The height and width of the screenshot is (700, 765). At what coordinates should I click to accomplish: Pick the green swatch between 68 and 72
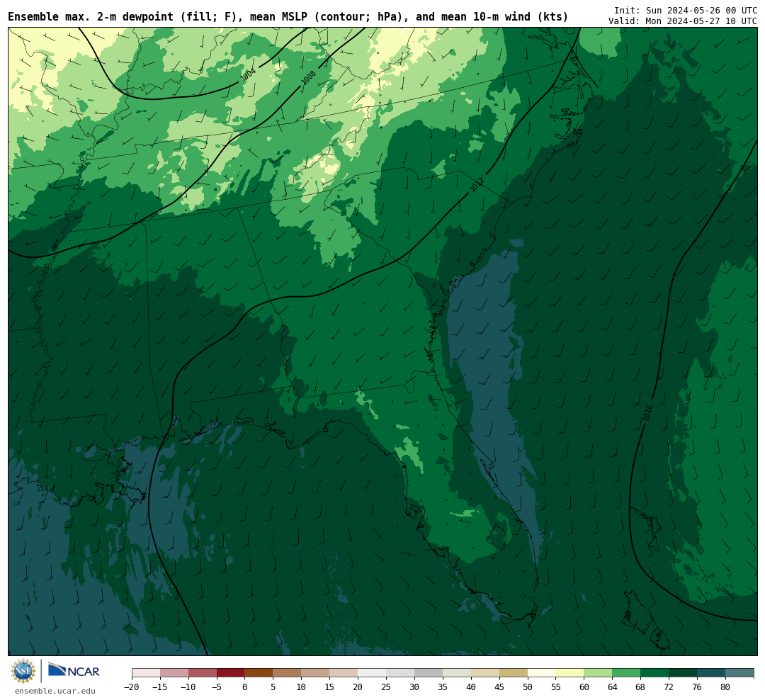pyautogui.click(x=655, y=673)
